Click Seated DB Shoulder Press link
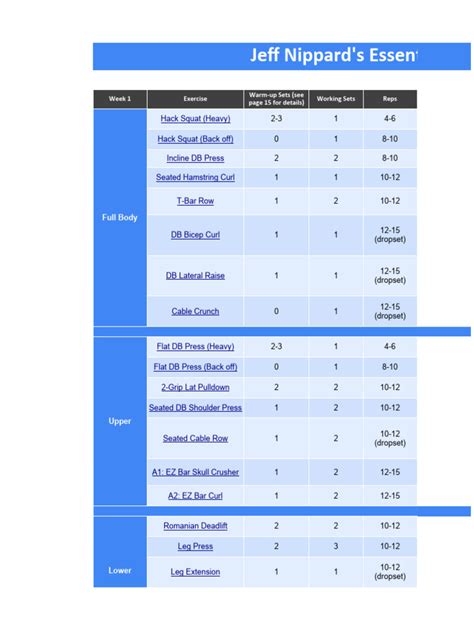The height and width of the screenshot is (632, 474). (195, 407)
